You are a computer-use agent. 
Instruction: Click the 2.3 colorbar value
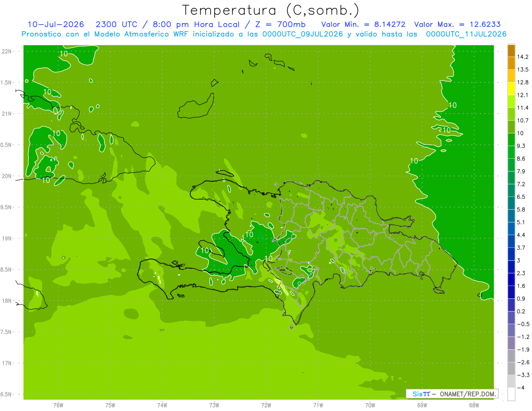(x=521, y=273)
